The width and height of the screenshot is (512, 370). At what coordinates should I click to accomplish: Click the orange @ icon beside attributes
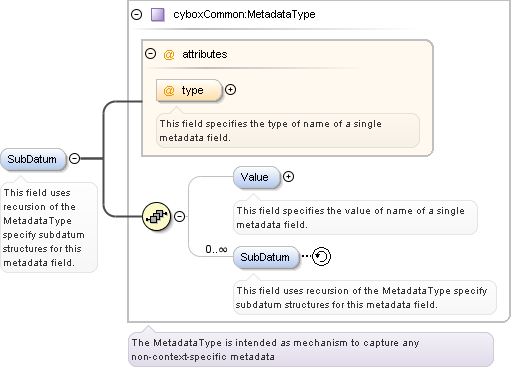[169, 54]
